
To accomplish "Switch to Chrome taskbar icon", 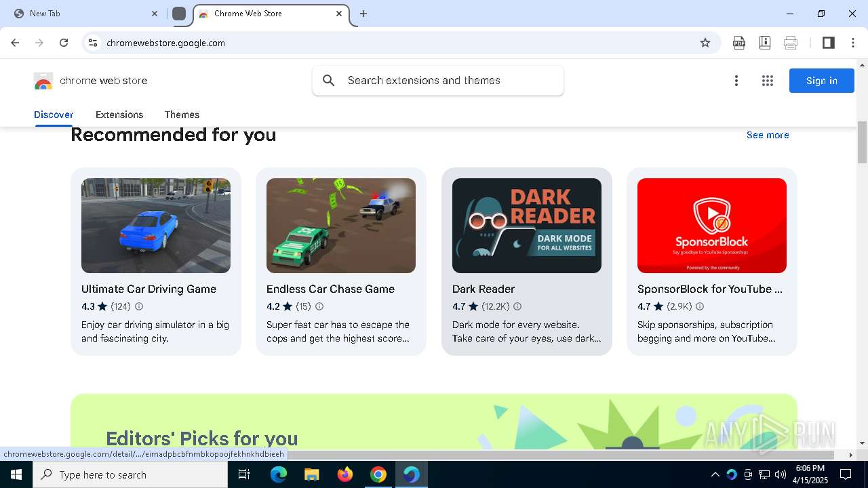I will coord(378,474).
